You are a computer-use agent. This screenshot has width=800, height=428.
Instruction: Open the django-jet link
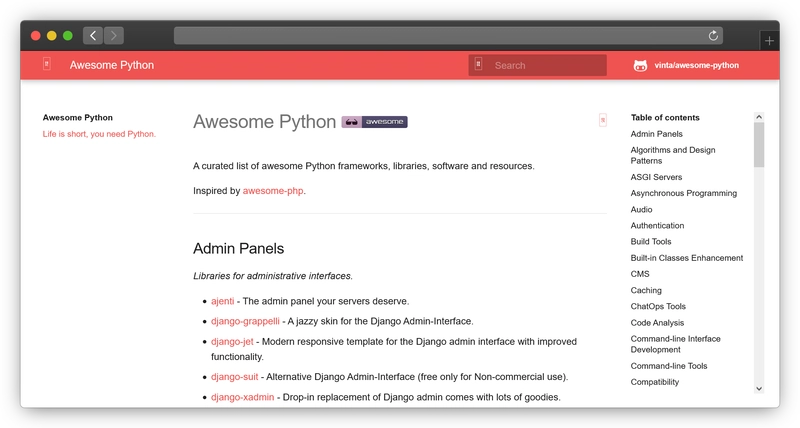pos(232,342)
